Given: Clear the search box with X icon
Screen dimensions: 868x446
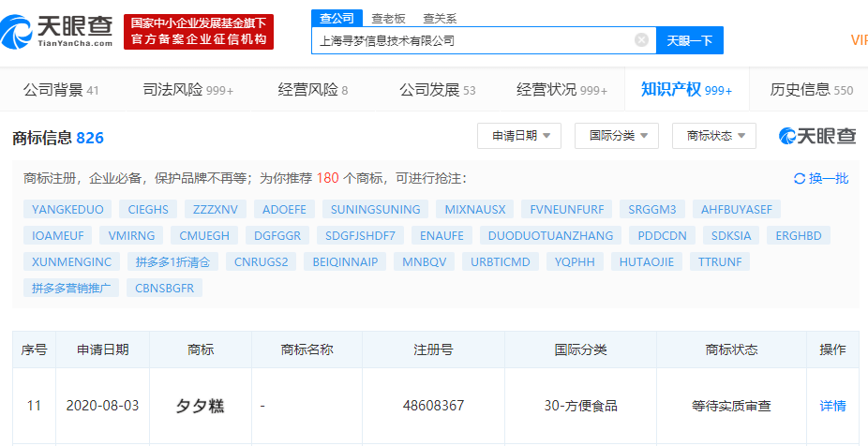Looking at the screenshot, I should click(641, 40).
